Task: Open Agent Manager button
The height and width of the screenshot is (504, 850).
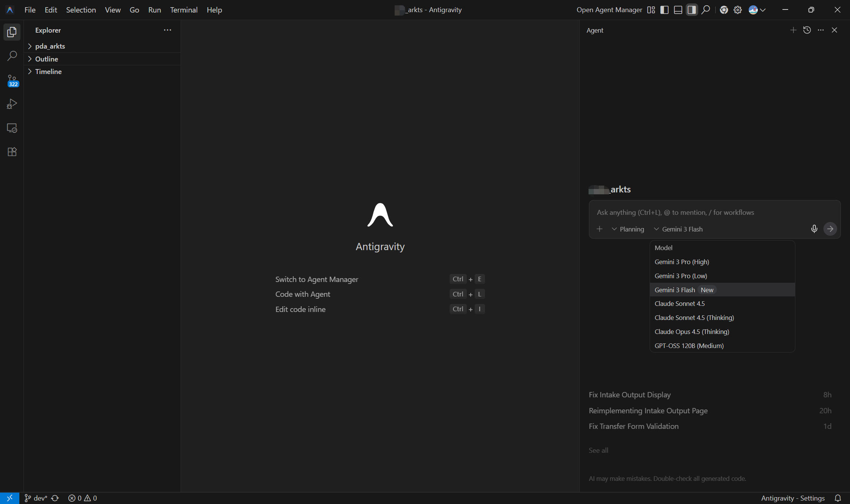Action: (609, 10)
